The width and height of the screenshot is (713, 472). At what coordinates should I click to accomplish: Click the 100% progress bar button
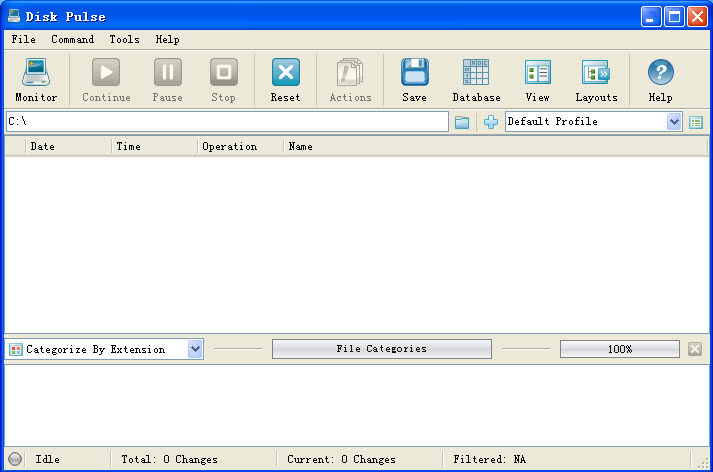[619, 349]
